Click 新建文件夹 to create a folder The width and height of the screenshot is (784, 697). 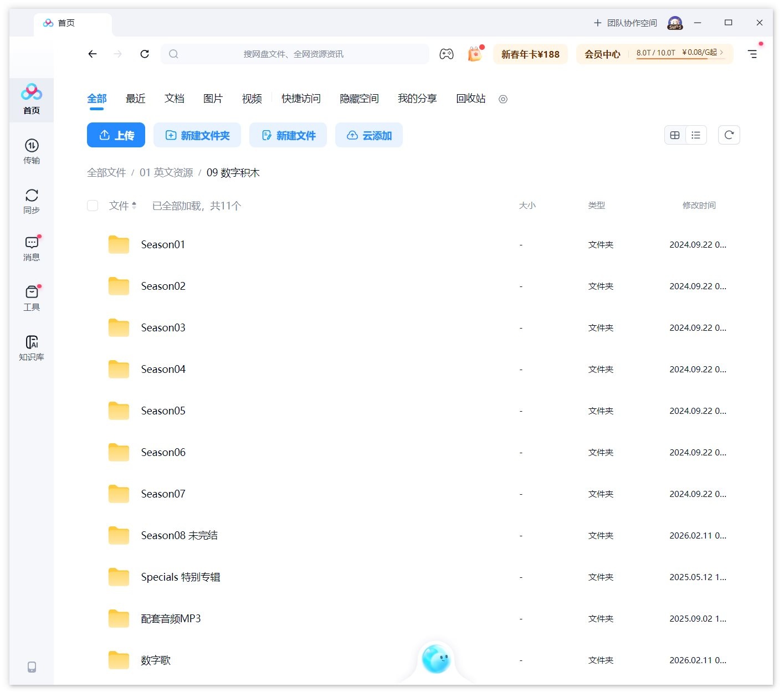point(197,135)
